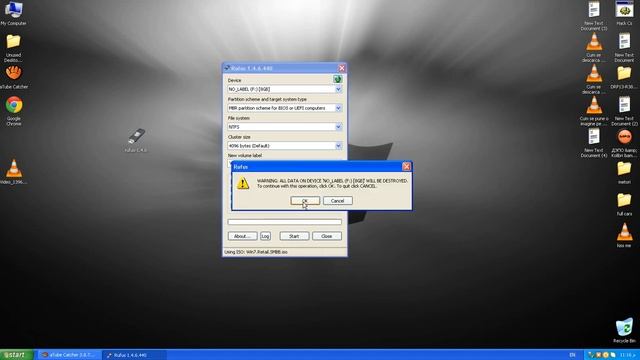Expand the Partition scheme dropdown

tap(338, 108)
